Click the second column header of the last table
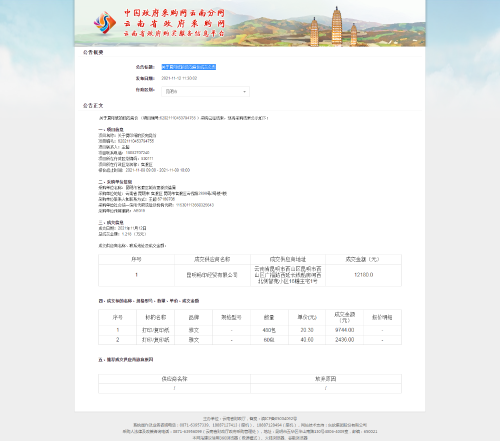Screen dimensions: 500x441 [326, 379]
